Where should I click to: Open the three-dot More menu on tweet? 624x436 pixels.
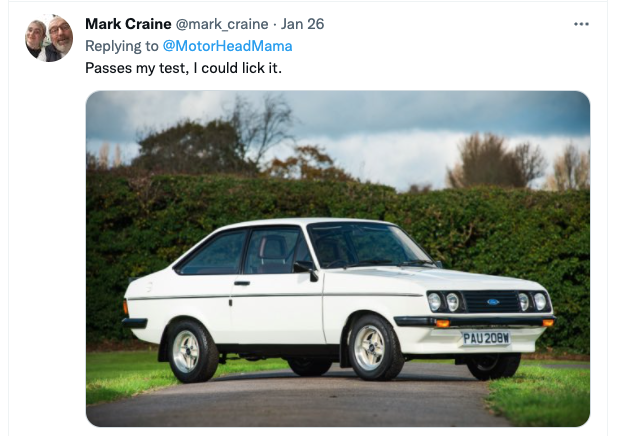point(581,24)
